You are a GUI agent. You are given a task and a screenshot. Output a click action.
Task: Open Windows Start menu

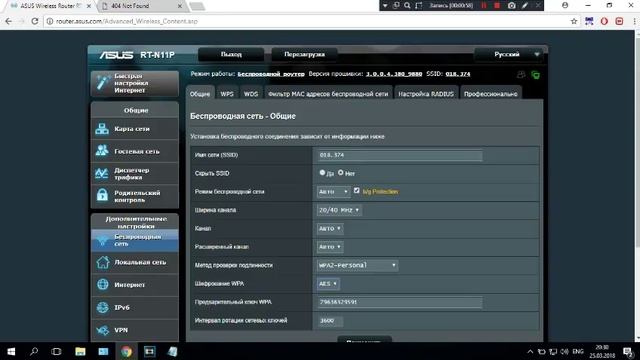[11, 351]
